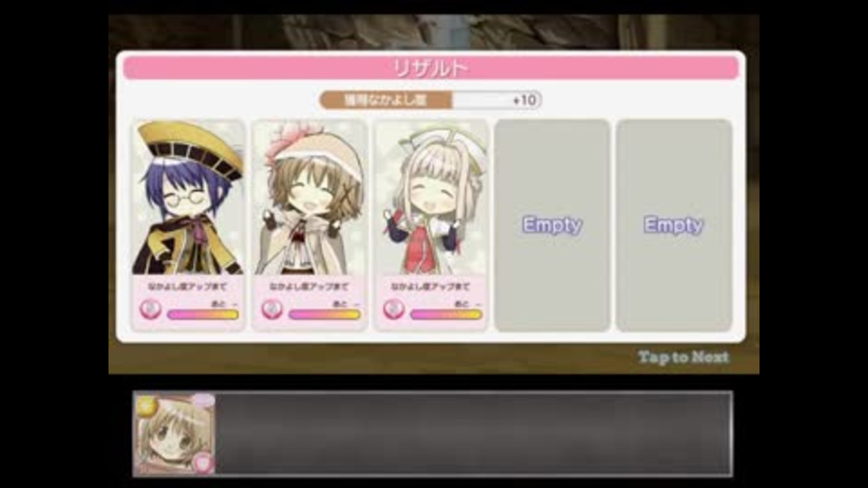Click the blue-haired girl with glasses card
Image resolution: width=868 pixels, height=488 pixels.
(188, 225)
